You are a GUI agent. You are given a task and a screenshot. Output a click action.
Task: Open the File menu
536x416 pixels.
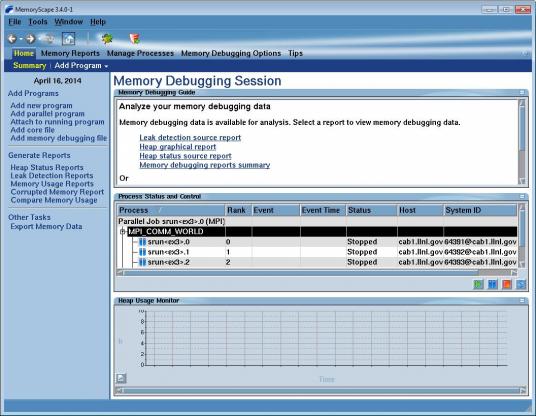[x=15, y=22]
